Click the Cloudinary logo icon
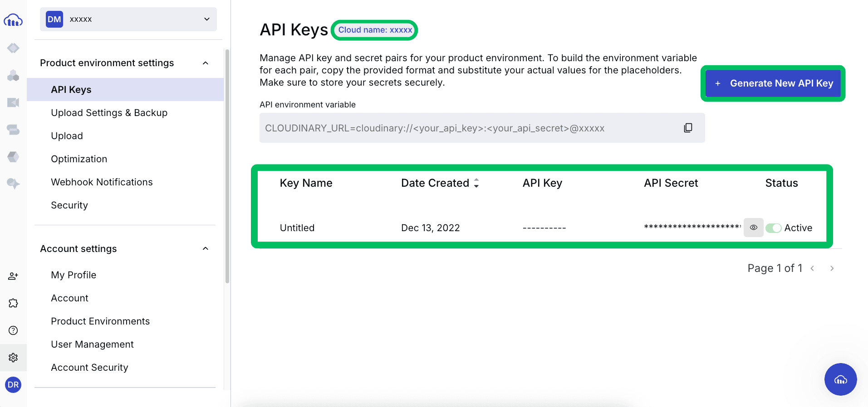 [x=13, y=19]
